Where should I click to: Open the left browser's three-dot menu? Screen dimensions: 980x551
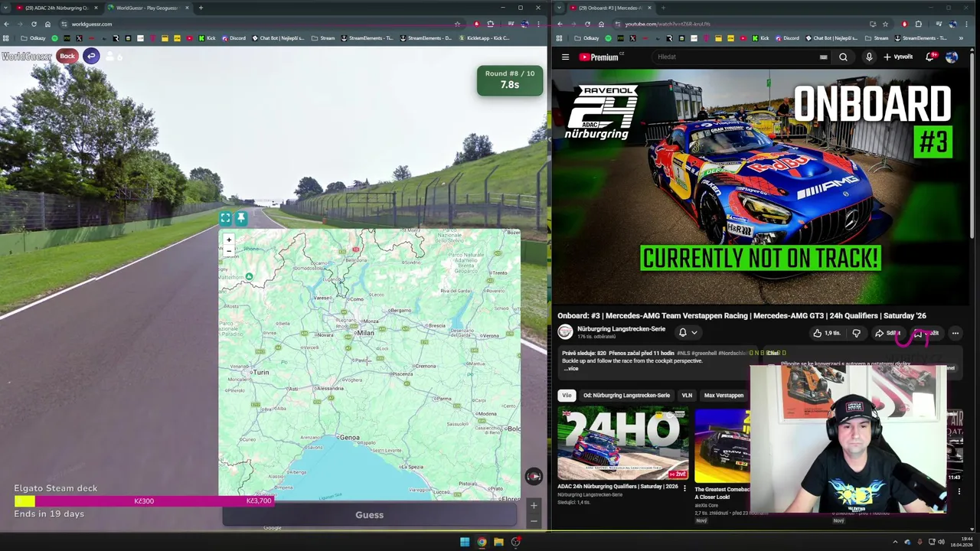coord(539,24)
